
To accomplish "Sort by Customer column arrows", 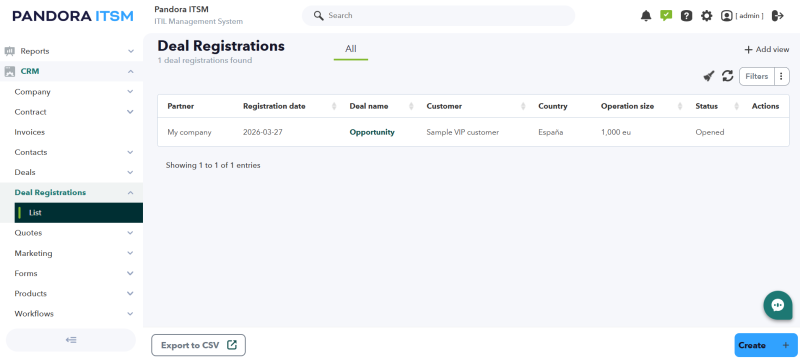I will 523,107.
